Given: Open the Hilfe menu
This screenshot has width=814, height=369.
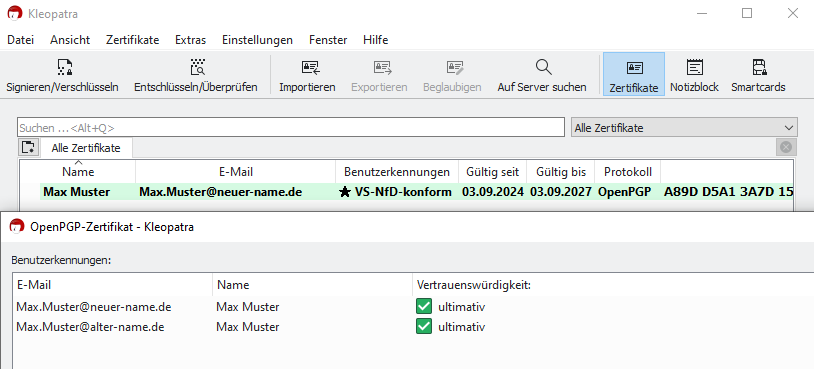Looking at the screenshot, I should point(375,40).
